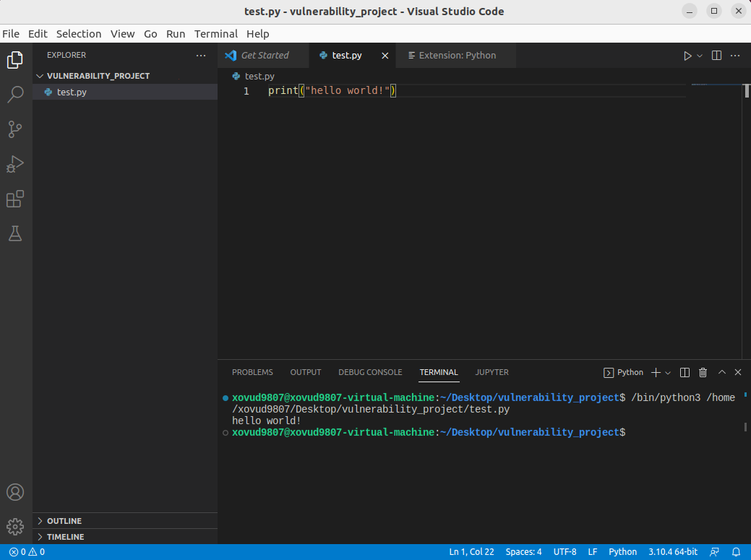Open the View menu
Image resolution: width=751 pixels, height=560 pixels.
[123, 34]
